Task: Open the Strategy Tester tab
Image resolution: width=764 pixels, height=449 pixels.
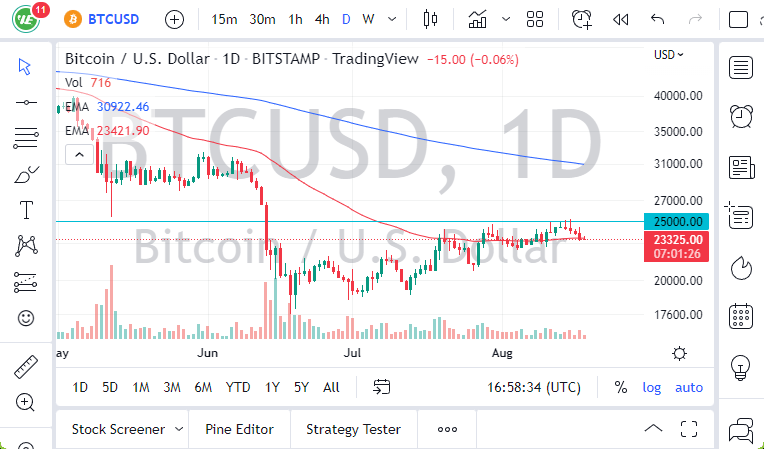Action: [x=353, y=429]
